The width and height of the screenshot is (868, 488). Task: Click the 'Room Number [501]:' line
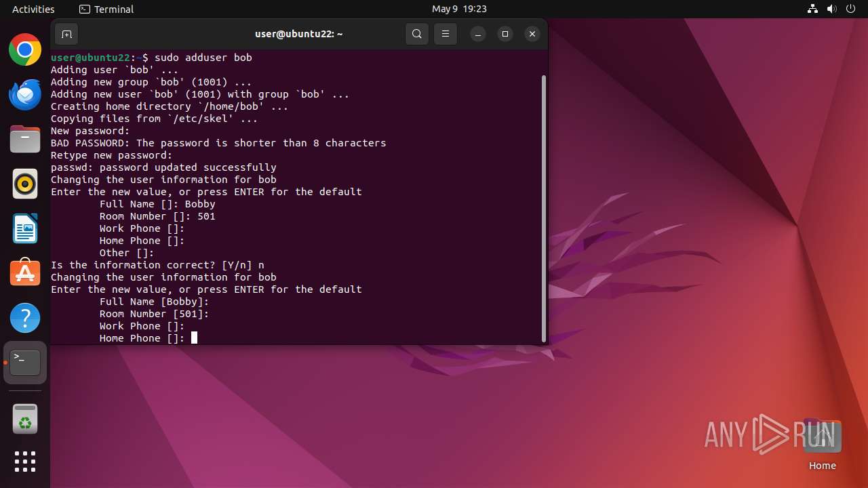(x=155, y=314)
